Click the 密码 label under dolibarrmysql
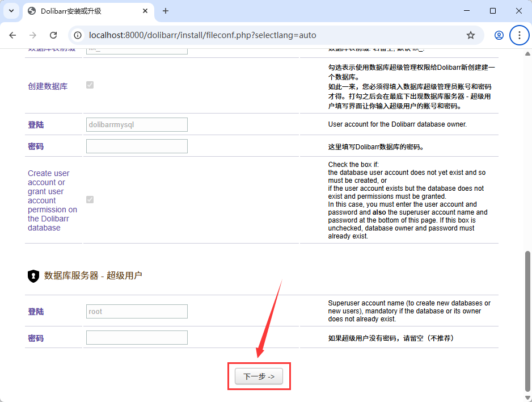 tap(36, 146)
